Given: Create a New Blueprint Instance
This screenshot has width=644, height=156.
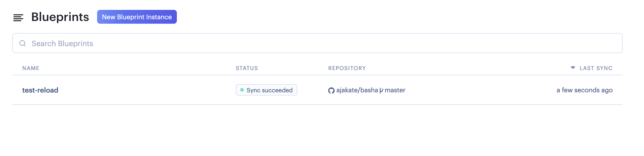Looking at the screenshot, I should pos(137,17).
